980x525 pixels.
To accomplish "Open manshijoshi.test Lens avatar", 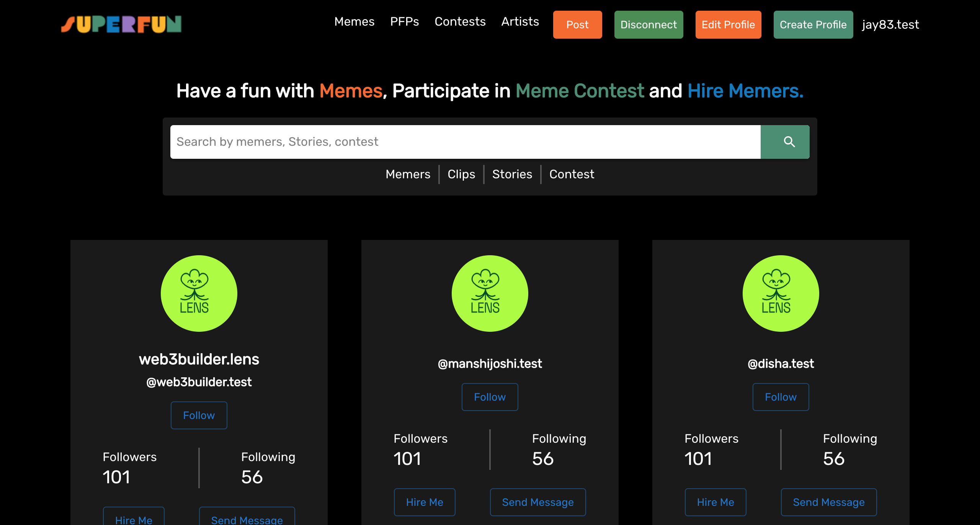I will [x=490, y=293].
